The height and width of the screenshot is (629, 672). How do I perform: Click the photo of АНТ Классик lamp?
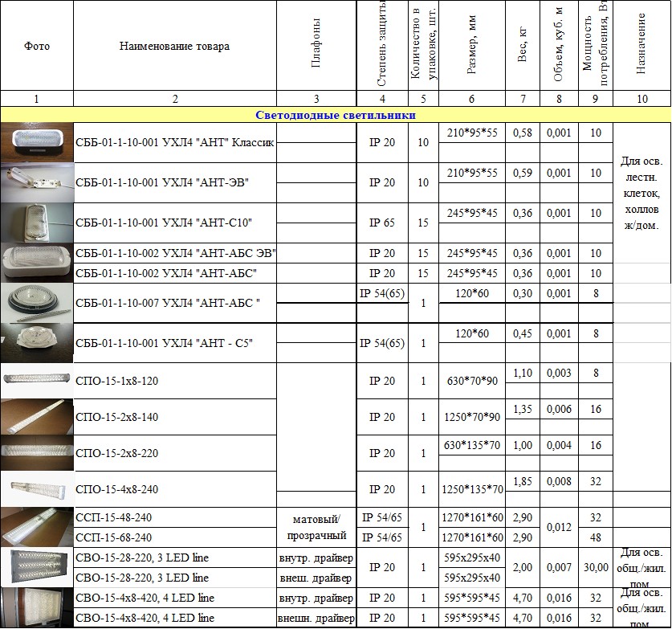tap(37, 143)
